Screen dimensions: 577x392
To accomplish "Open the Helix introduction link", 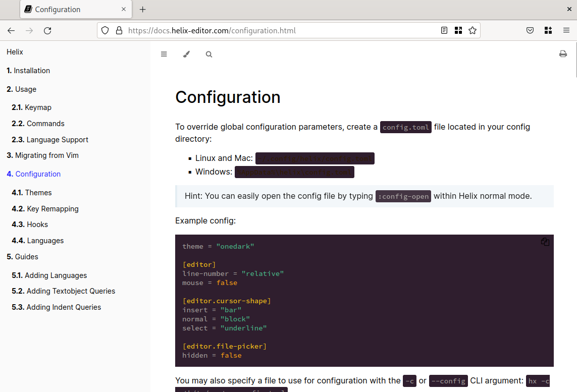I will click(x=15, y=52).
